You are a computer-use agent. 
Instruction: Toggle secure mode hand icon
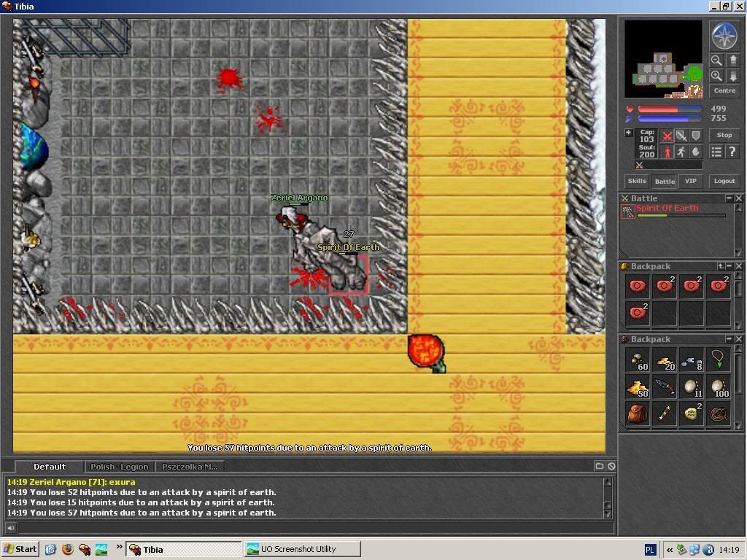[696, 152]
